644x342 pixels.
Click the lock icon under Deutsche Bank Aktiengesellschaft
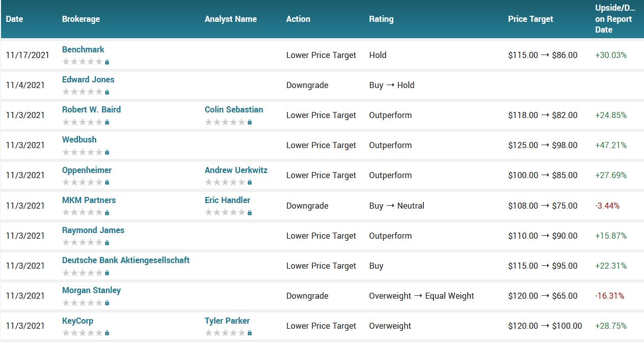pos(107,273)
